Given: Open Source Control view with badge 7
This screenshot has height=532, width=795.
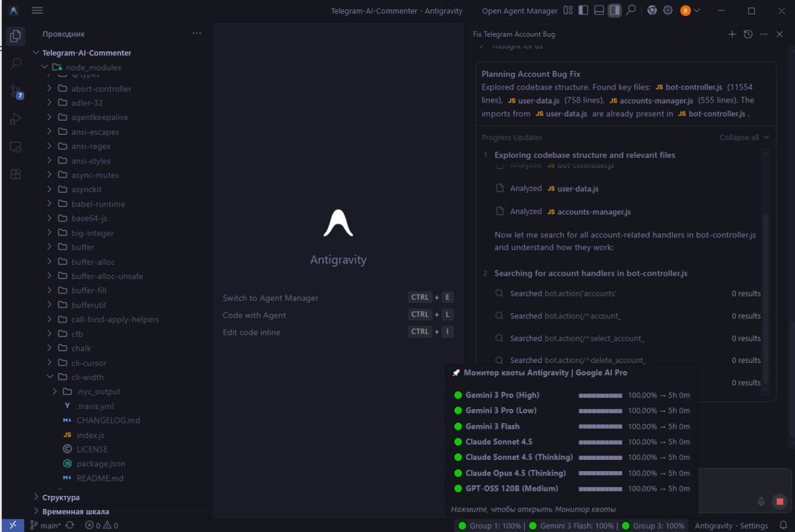Looking at the screenshot, I should click(16, 91).
